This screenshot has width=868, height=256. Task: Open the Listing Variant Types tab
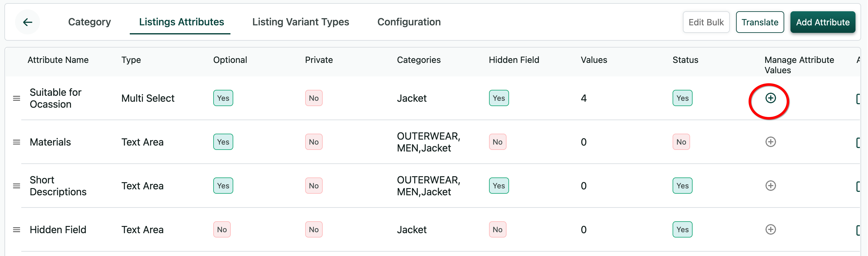pyautogui.click(x=300, y=22)
